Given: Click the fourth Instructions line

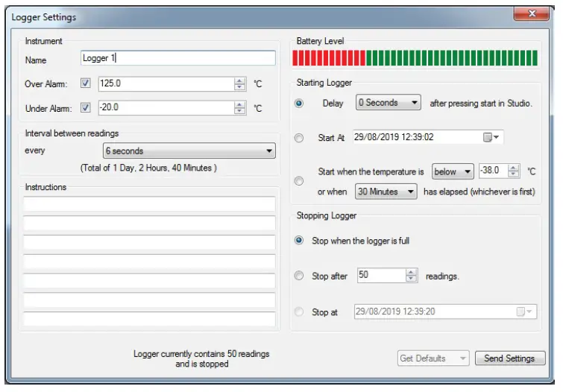Looking at the screenshot, I should [x=149, y=262].
